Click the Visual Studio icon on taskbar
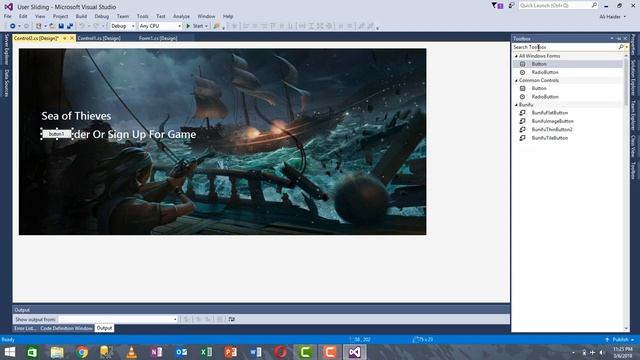Screen dimensions: 640x360 point(354,352)
